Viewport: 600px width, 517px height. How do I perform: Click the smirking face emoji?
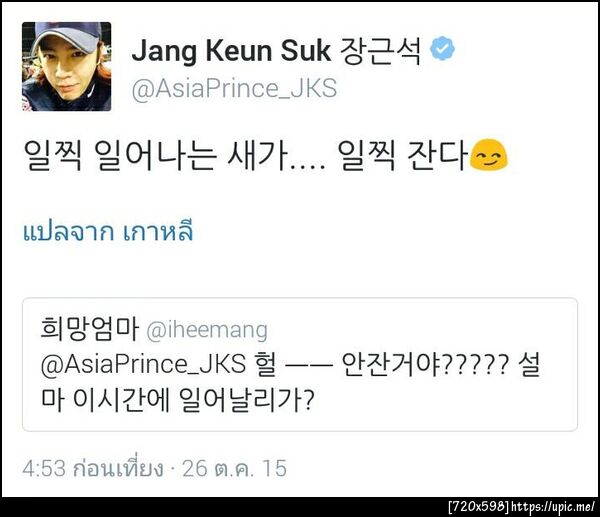[488, 154]
